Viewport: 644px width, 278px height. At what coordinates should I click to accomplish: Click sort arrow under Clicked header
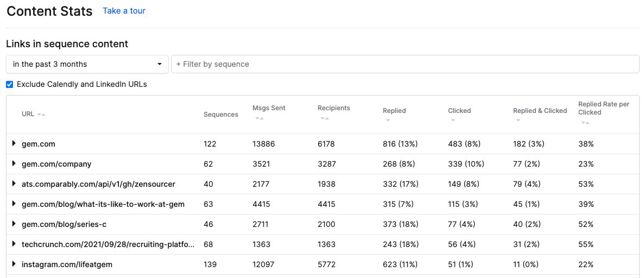(453, 121)
